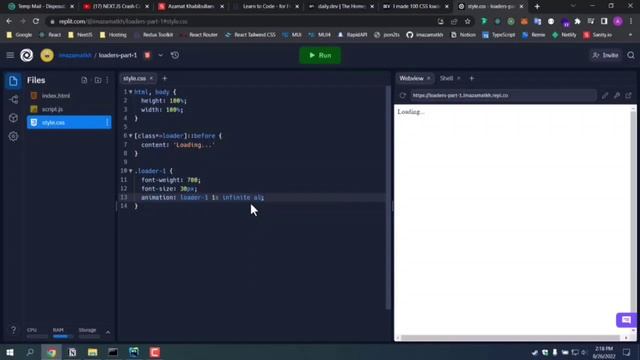Image resolution: width=640 pixels, height=360 pixels.
Task: Expand the resource usage panel chevron
Action: tap(108, 332)
